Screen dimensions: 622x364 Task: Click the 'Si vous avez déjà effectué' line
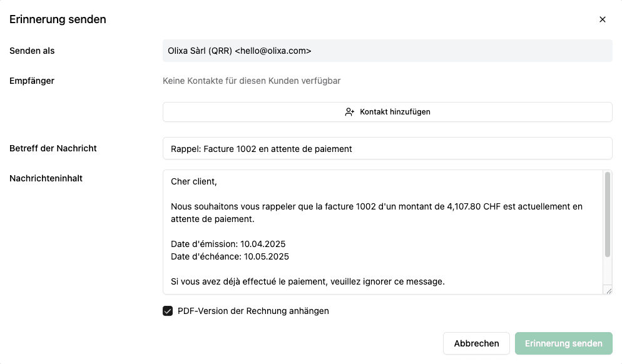[x=307, y=281]
